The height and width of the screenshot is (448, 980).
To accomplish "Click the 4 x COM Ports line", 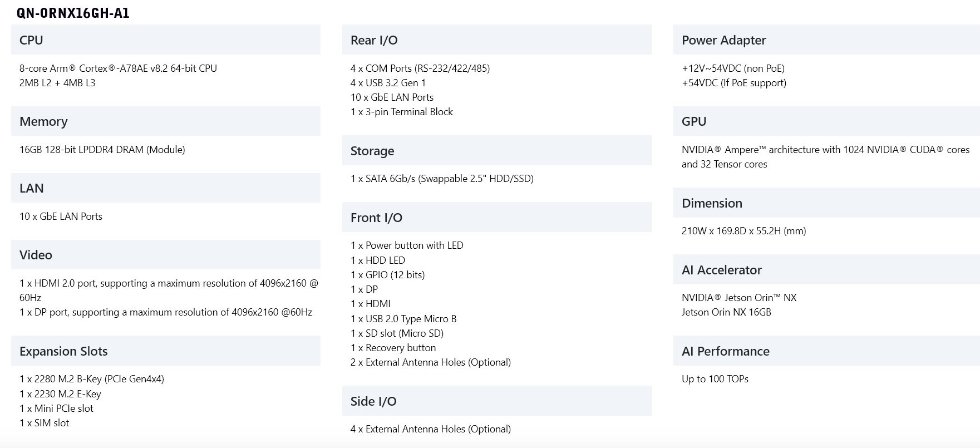I will pos(420,68).
